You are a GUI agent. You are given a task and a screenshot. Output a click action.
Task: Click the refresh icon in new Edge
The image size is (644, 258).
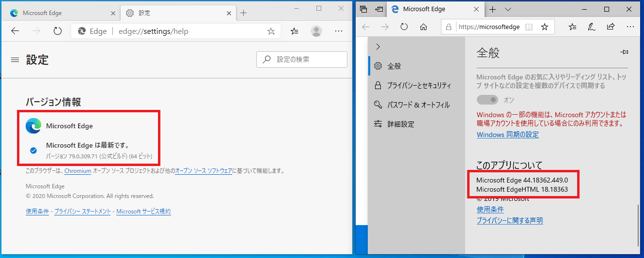(x=58, y=31)
